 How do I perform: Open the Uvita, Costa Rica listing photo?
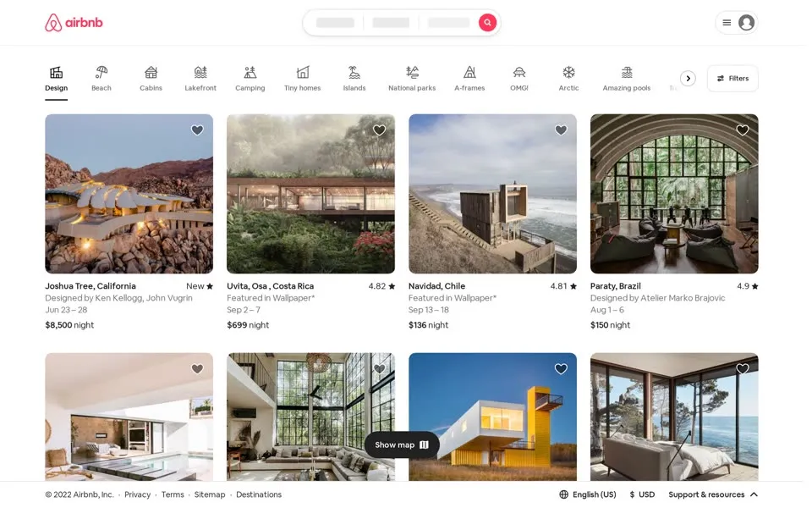point(312,195)
